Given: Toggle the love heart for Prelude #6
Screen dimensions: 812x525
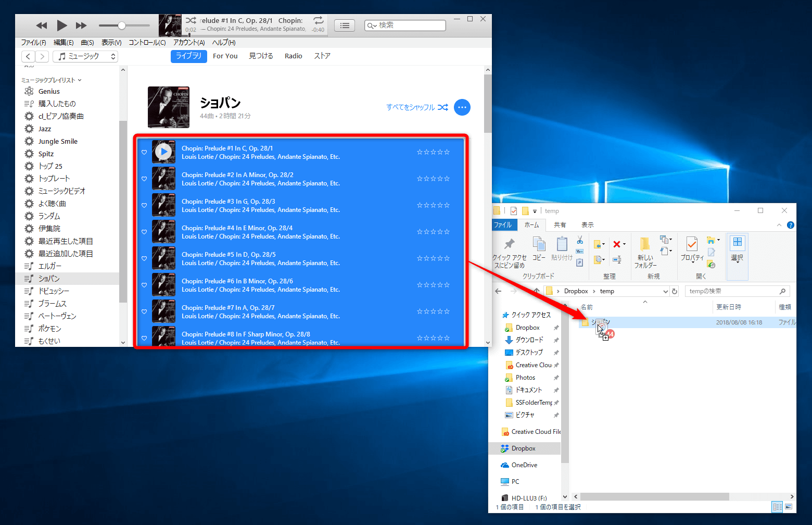Looking at the screenshot, I should coord(144,285).
